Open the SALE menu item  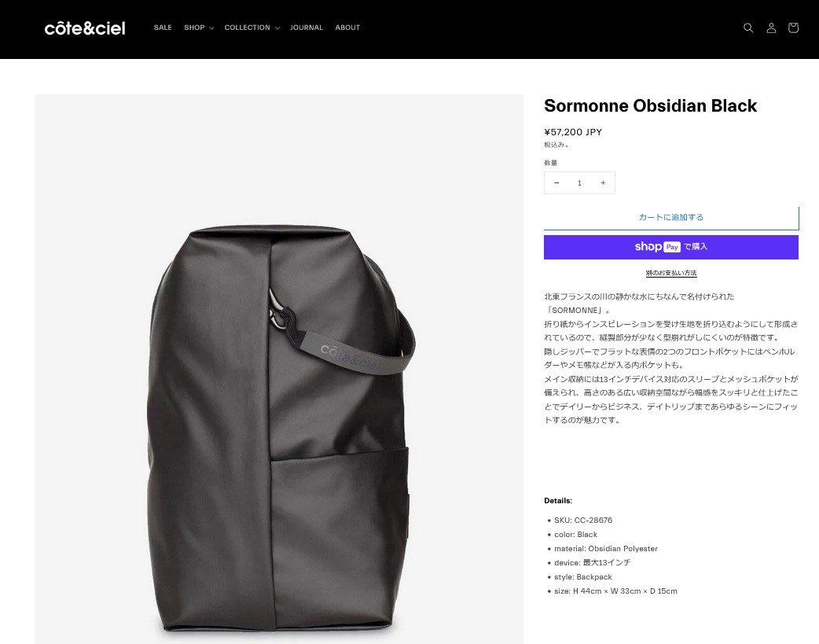pos(163,28)
